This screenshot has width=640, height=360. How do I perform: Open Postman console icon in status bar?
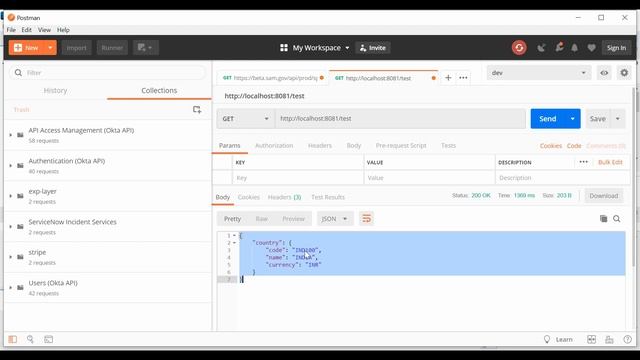point(49,339)
